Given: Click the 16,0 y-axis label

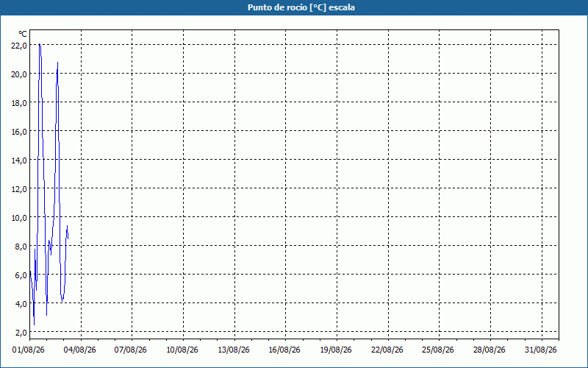Looking at the screenshot, I should (19, 132).
